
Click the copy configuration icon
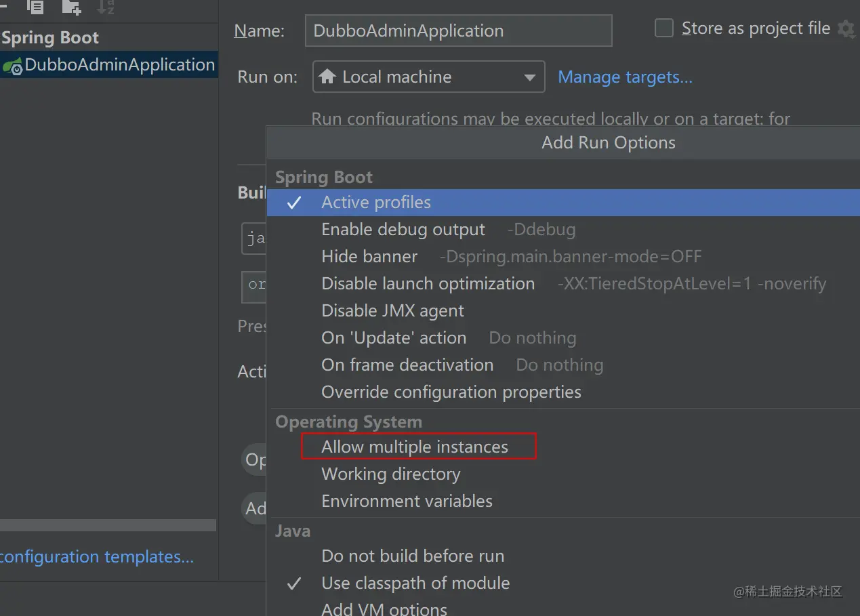pos(35,7)
